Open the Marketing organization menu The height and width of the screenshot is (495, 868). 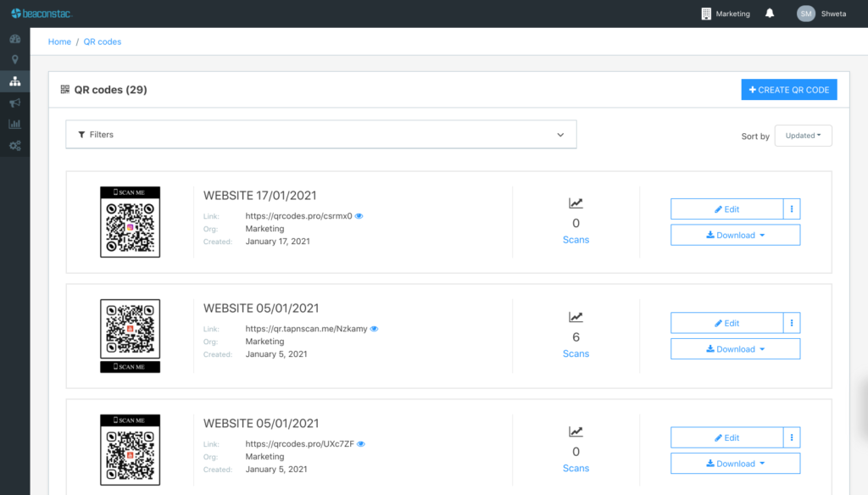[726, 14]
